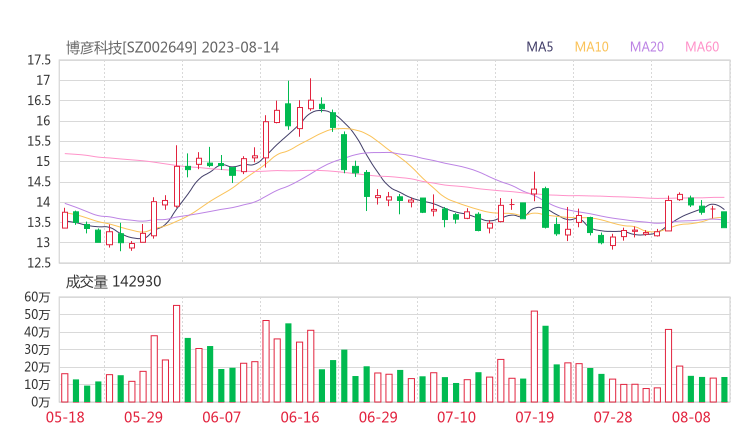740x440 pixels.
Task: Click the MA20 legend label
Action: coord(647,47)
